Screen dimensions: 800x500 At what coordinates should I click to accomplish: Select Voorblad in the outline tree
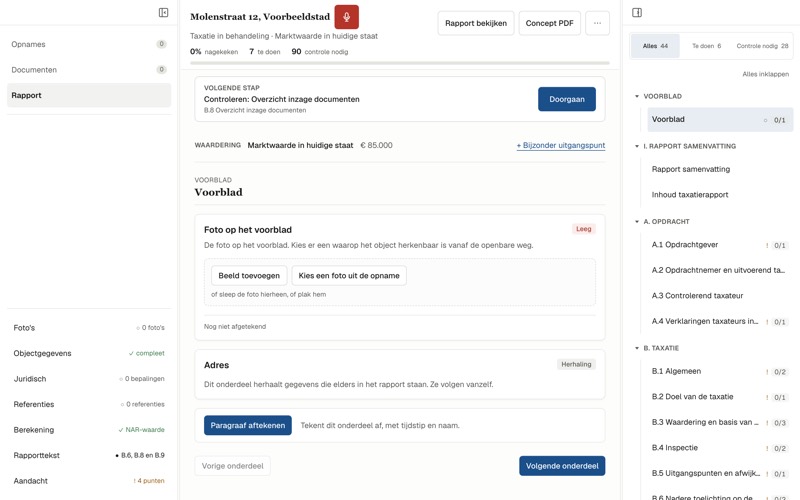tap(720, 119)
